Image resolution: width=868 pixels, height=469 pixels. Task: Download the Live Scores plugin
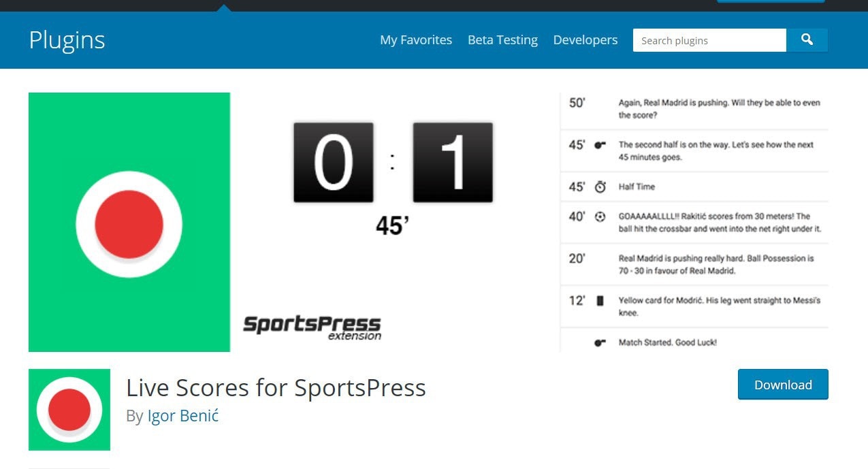pos(783,385)
